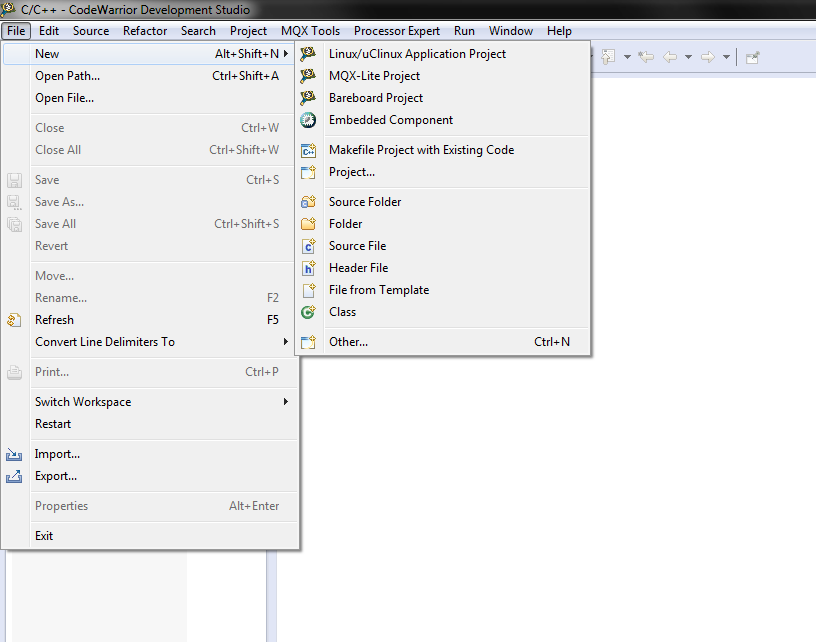
Task: Click the CodeWarrior app icon in title bar
Action: coord(8,9)
